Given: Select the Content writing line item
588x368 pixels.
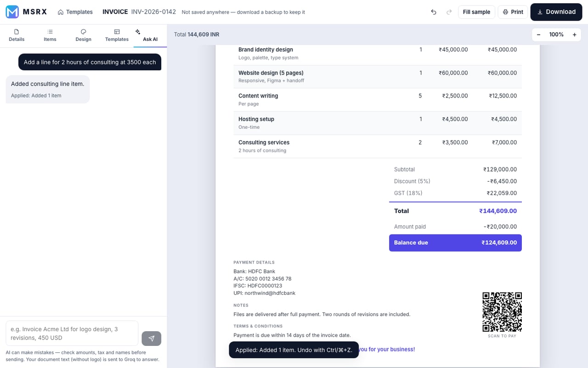Looking at the screenshot, I should (x=378, y=99).
